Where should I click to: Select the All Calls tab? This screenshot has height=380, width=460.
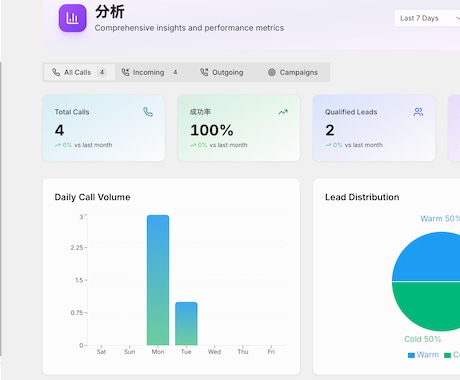[79, 72]
